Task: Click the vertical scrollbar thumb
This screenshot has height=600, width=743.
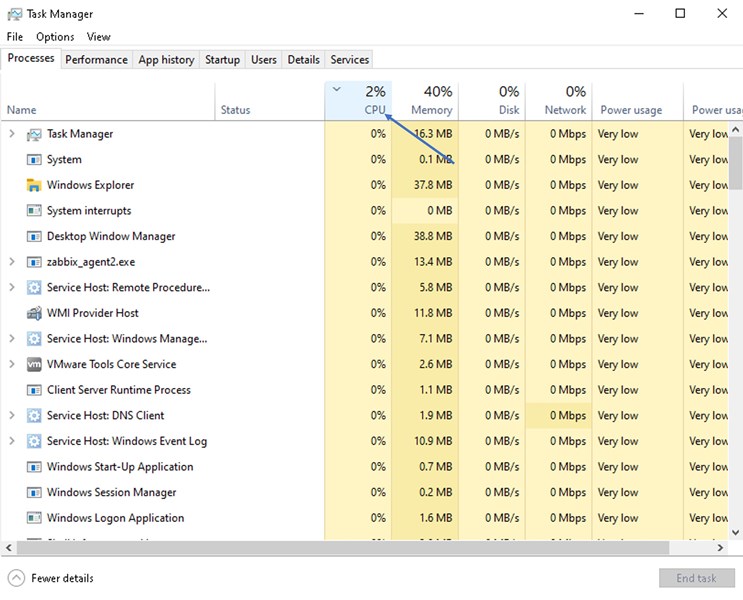Action: pyautogui.click(x=735, y=163)
